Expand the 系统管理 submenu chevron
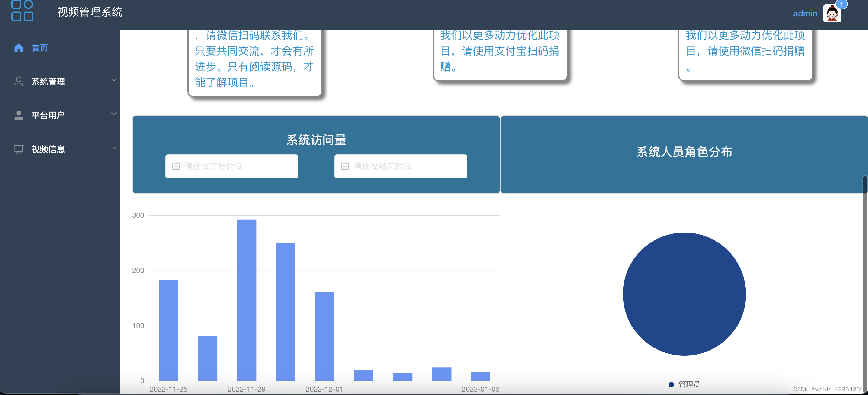Image resolution: width=868 pixels, height=395 pixels. (x=114, y=80)
